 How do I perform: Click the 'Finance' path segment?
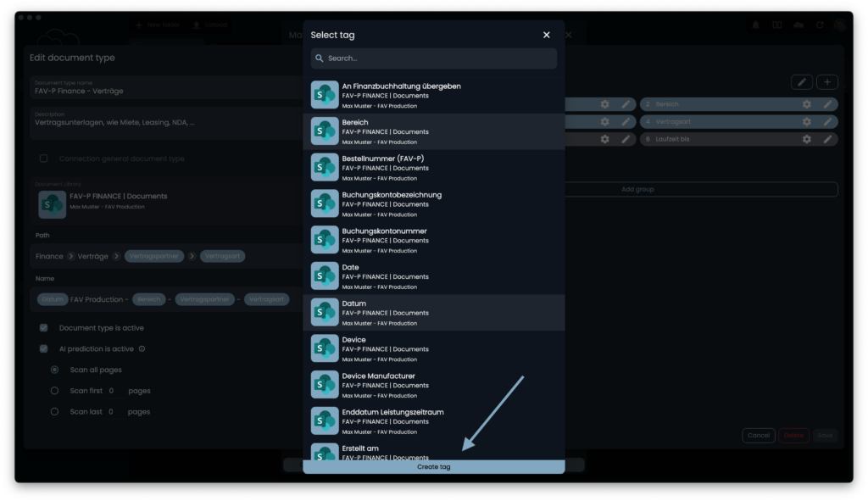49,256
